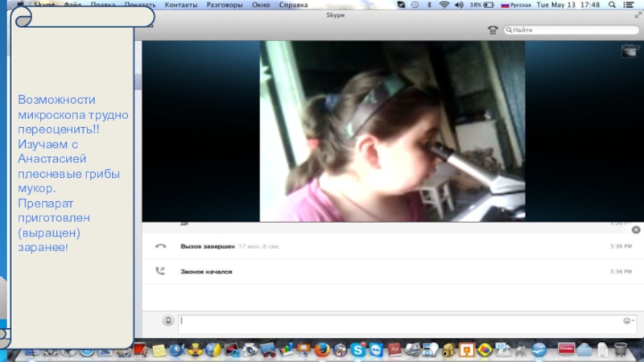Open Stickies from the Dock
644x362 pixels.
coord(159,351)
